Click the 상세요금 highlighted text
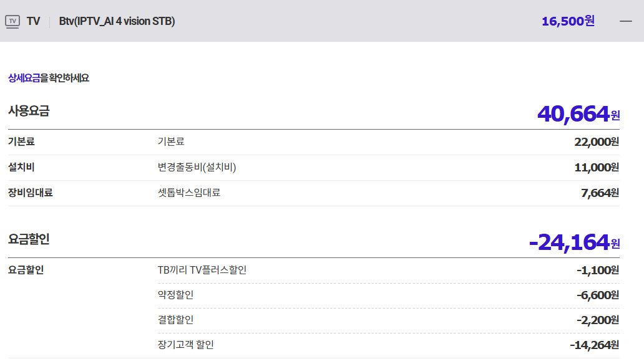 coord(24,78)
